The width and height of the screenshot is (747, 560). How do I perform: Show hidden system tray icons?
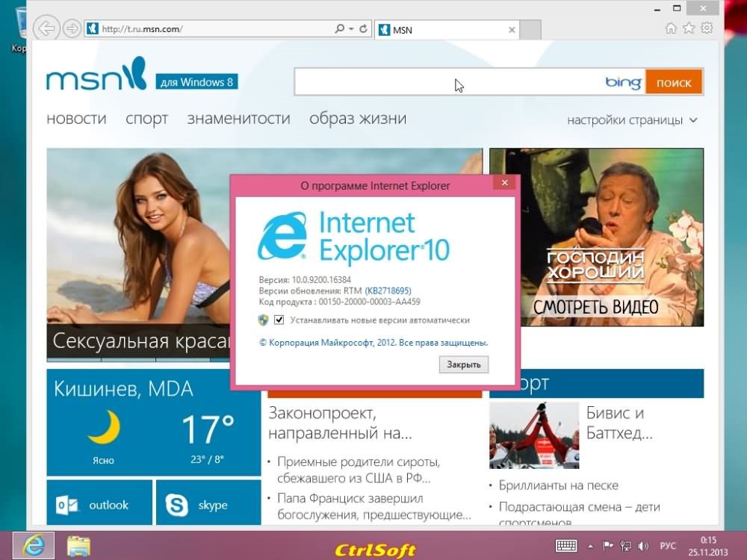[x=591, y=546]
